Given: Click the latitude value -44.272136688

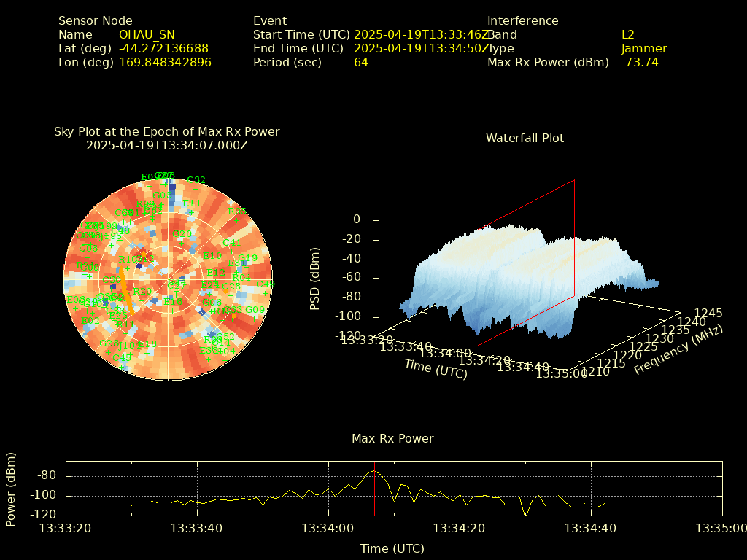Looking at the screenshot, I should pos(163,49).
